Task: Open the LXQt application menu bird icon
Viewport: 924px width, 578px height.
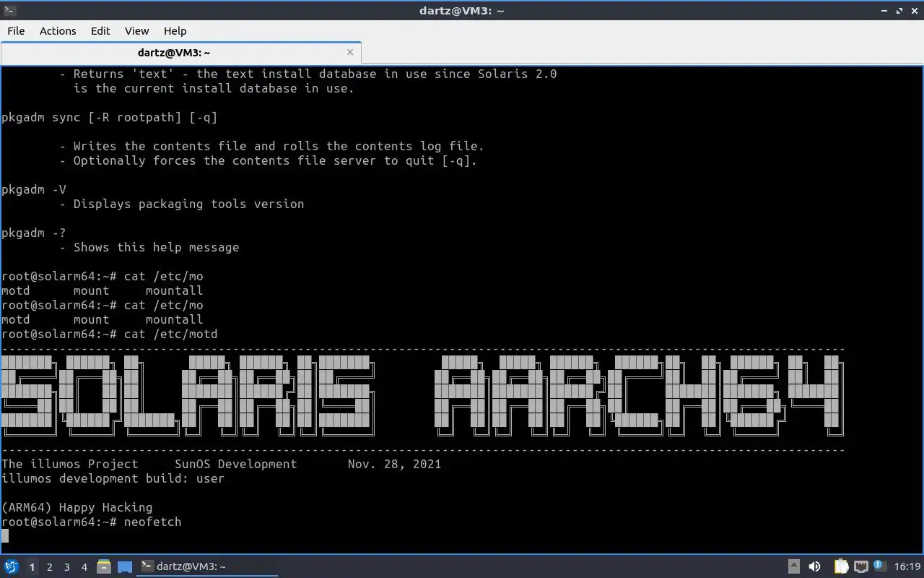Action: [x=12, y=566]
